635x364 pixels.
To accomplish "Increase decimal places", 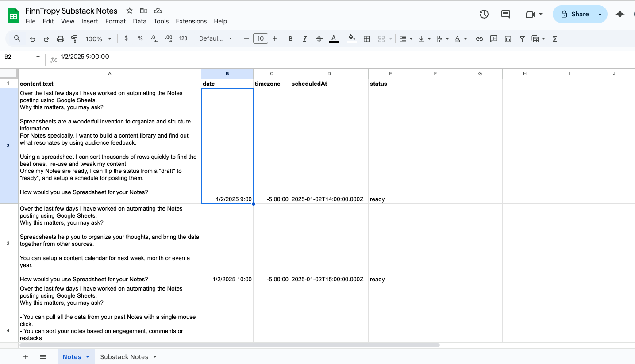I will tap(169, 38).
